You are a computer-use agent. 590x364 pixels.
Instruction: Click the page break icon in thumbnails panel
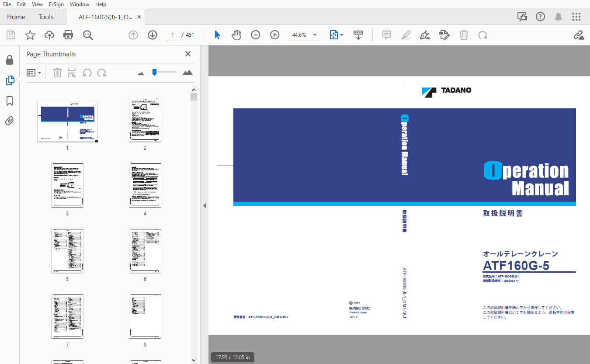72,73
